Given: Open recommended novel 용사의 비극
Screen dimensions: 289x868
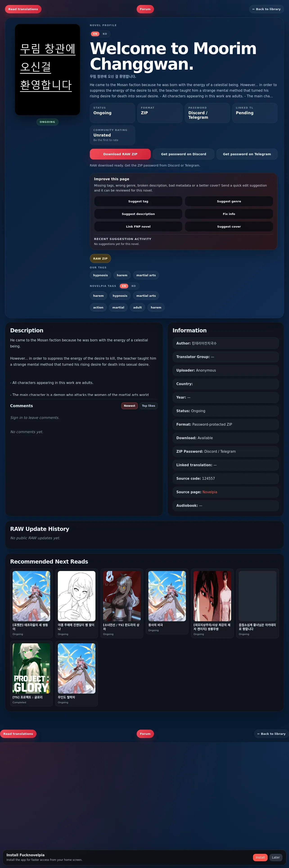Looking at the screenshot, I should point(167,601).
